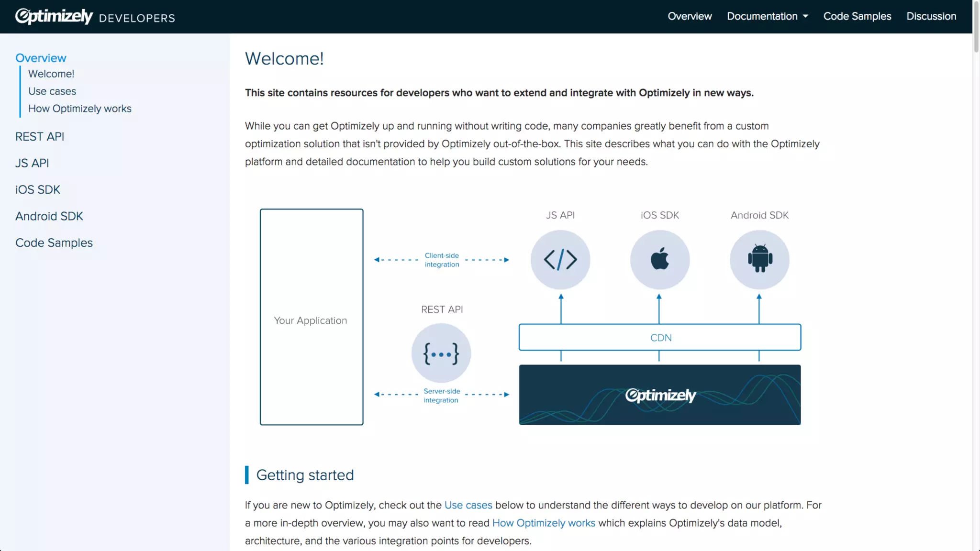Click the Documentation dropdown caret arrow
Viewport: 980px width, 551px height.
[806, 16]
